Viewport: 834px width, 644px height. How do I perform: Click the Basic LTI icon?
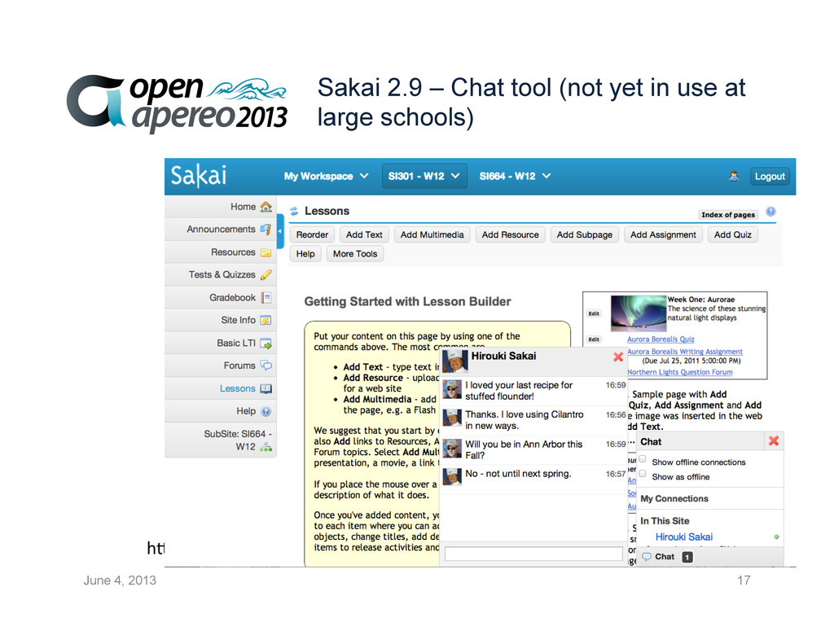(266, 344)
